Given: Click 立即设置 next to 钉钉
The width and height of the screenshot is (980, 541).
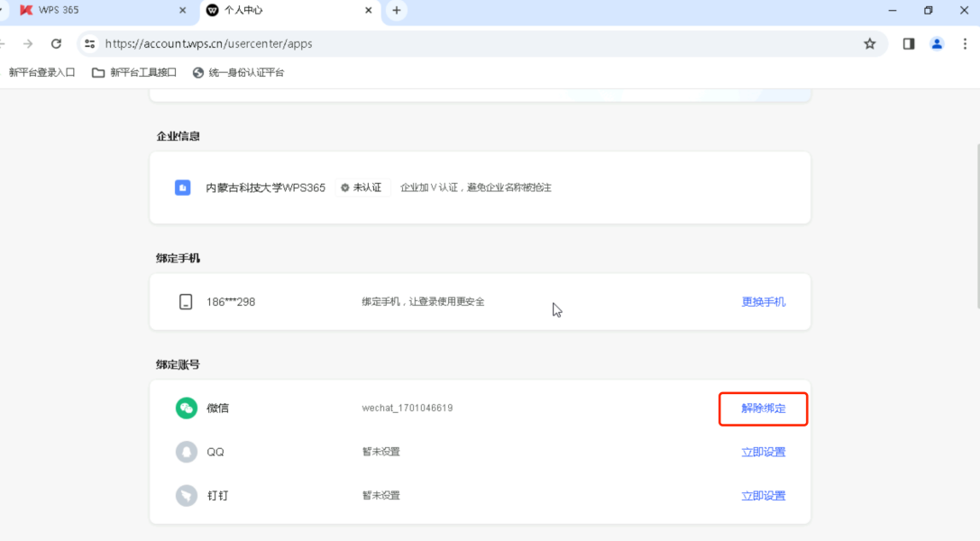Looking at the screenshot, I should [763, 495].
